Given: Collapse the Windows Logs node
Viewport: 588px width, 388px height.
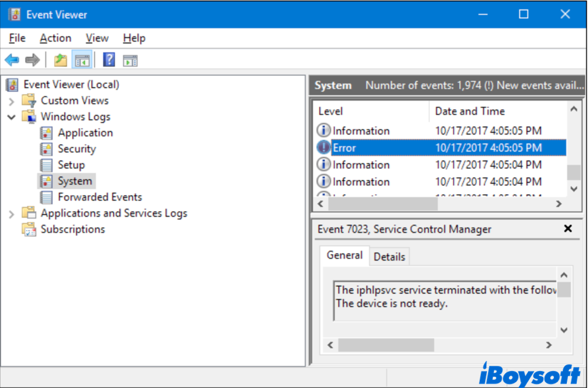Looking at the screenshot, I should coord(12,117).
